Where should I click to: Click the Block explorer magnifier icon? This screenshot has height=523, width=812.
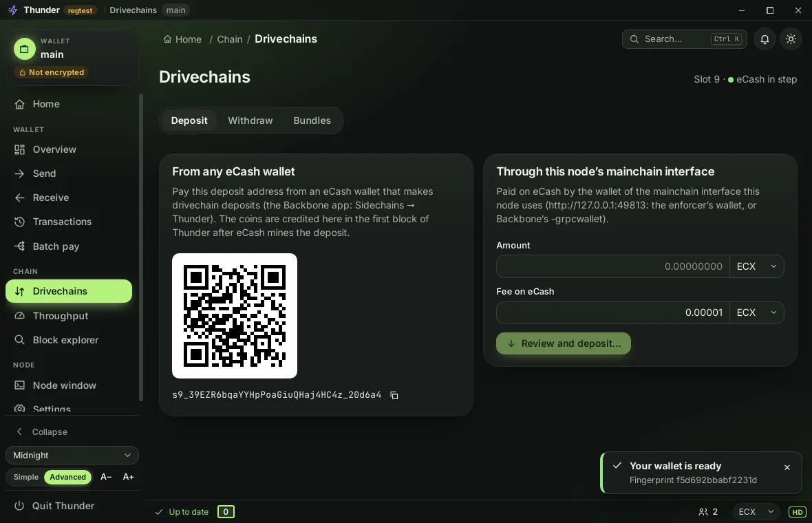point(20,340)
